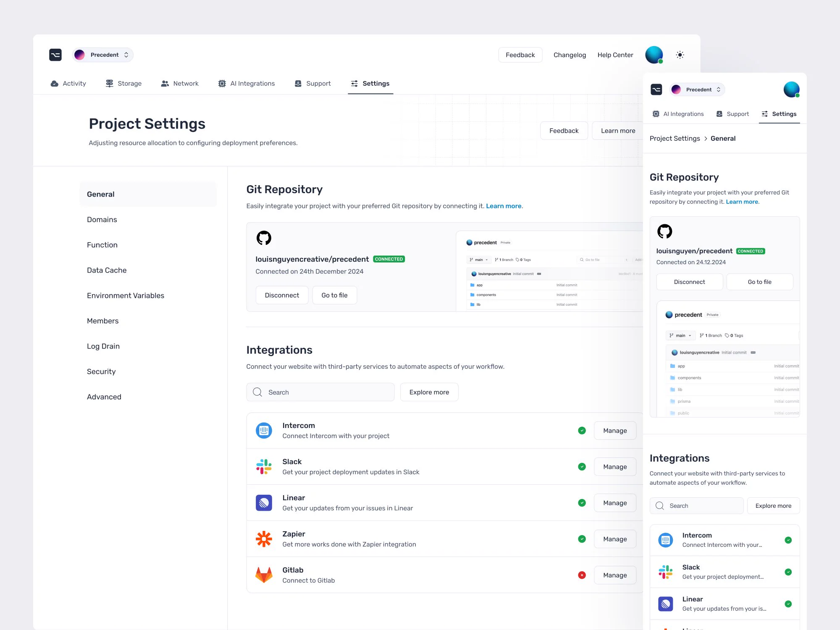Switch to the Storage tab

pos(123,84)
